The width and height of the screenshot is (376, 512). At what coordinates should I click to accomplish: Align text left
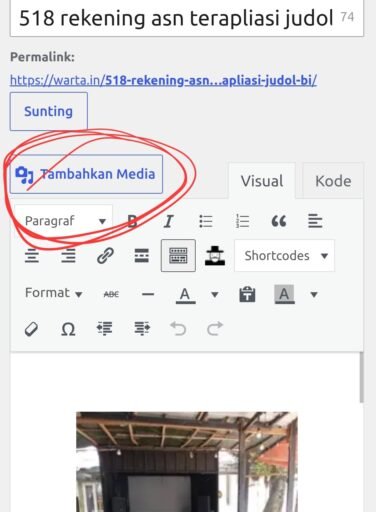coord(315,221)
